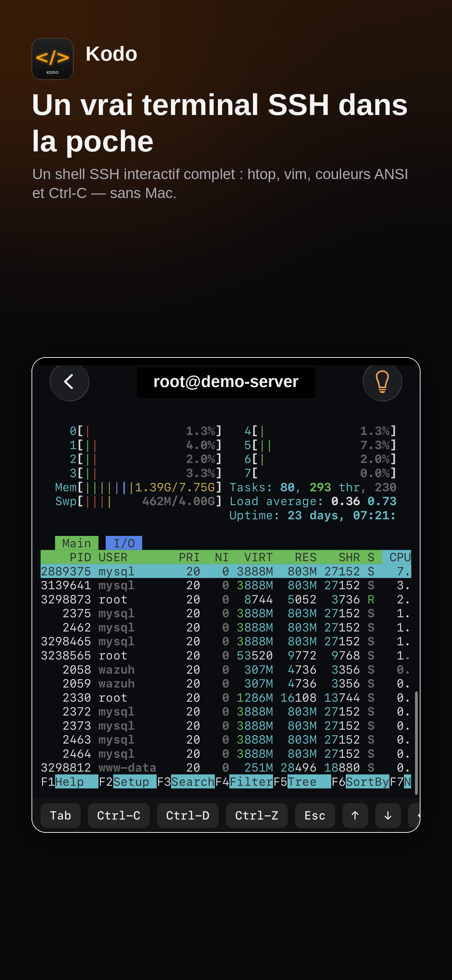Tap the Kodo app logo icon
This screenshot has height=980, width=452.
[x=53, y=59]
